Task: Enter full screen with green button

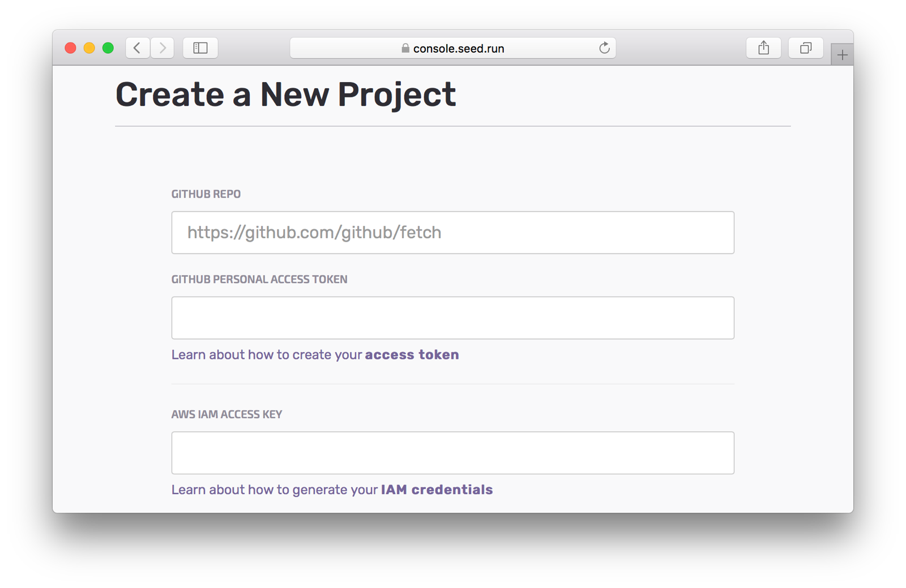Action: [108, 48]
